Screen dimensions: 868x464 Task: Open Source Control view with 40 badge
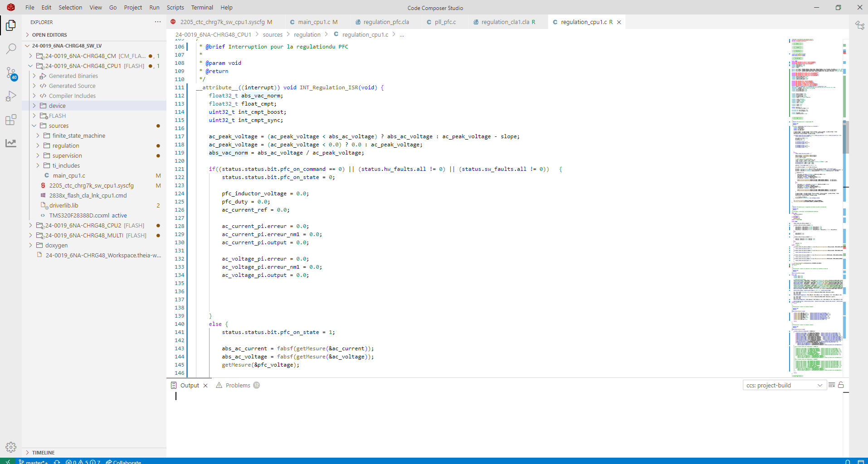click(x=11, y=73)
